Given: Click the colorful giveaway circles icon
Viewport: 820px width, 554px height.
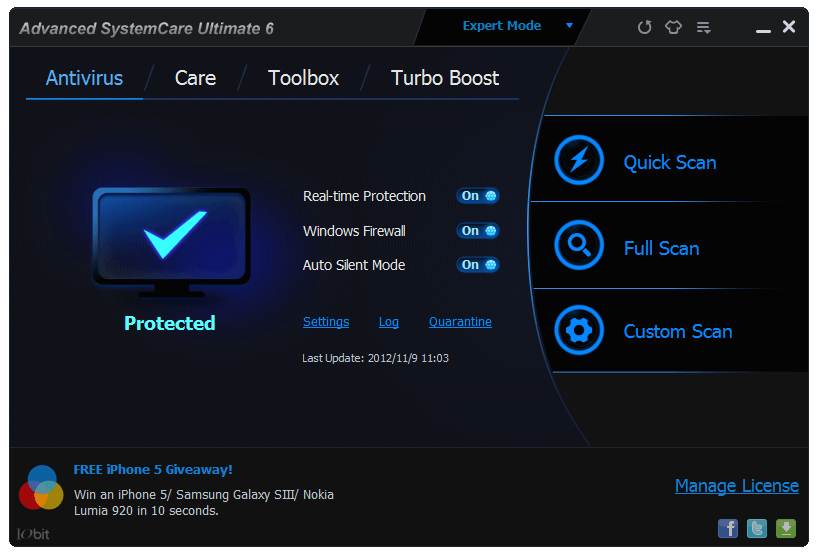Looking at the screenshot, I should 41,488.
